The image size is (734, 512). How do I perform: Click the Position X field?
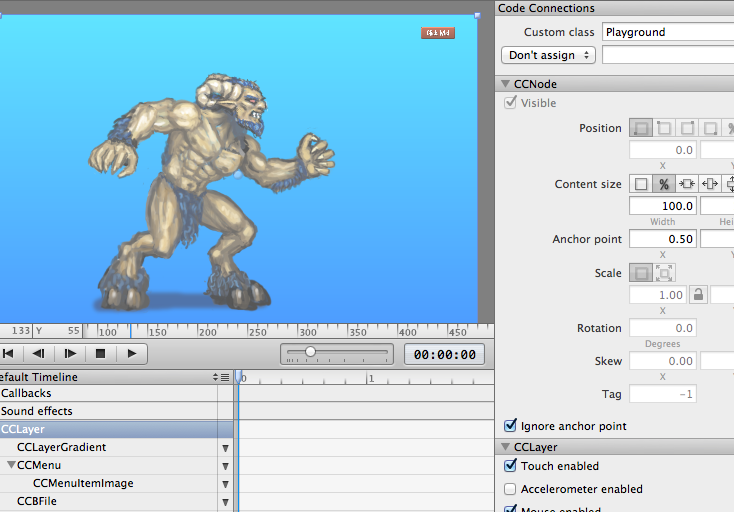pyautogui.click(x=663, y=150)
